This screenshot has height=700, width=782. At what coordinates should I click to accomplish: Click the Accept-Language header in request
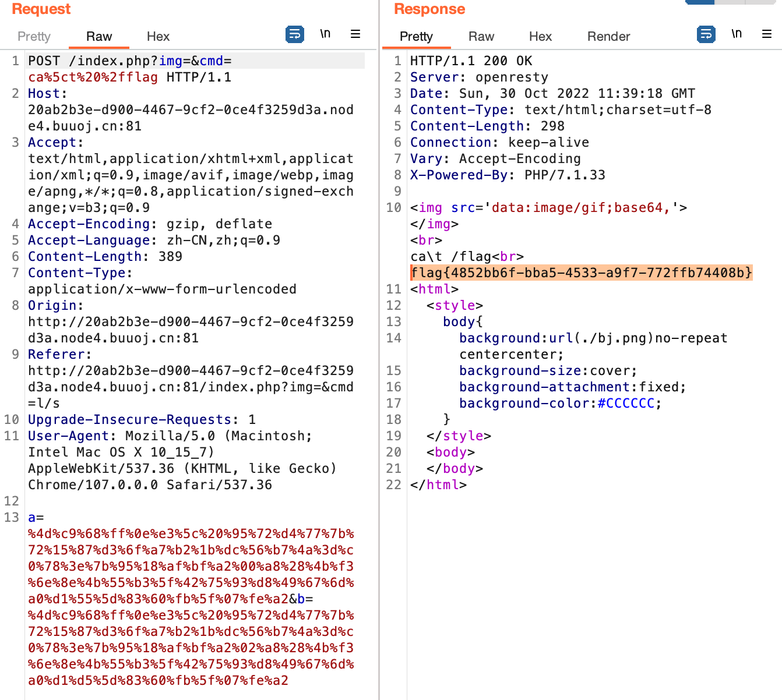pyautogui.click(x=154, y=240)
